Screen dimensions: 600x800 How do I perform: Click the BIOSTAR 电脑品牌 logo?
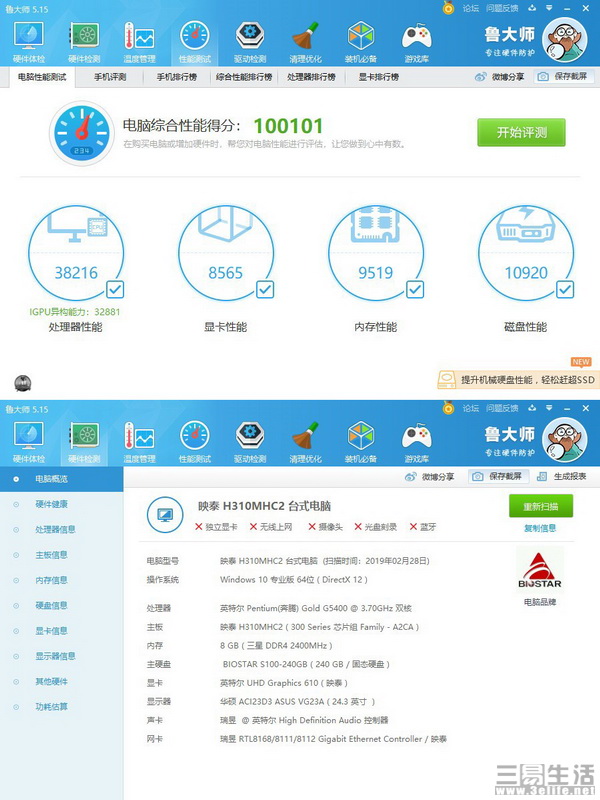[x=540, y=570]
